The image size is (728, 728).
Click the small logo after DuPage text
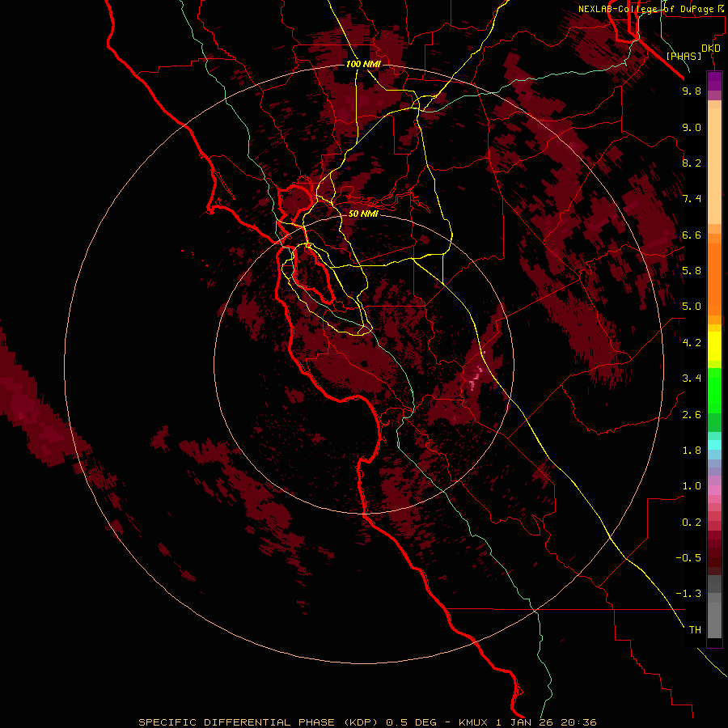click(721, 8)
